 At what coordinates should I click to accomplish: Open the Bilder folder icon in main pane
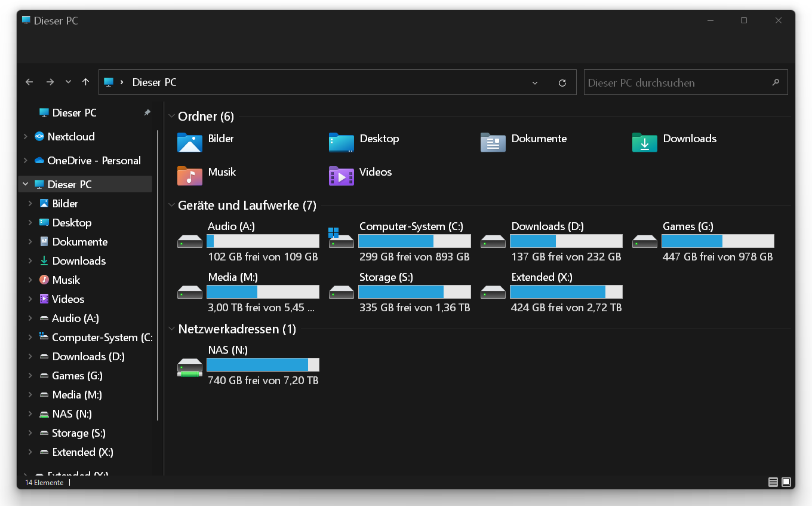coord(190,143)
